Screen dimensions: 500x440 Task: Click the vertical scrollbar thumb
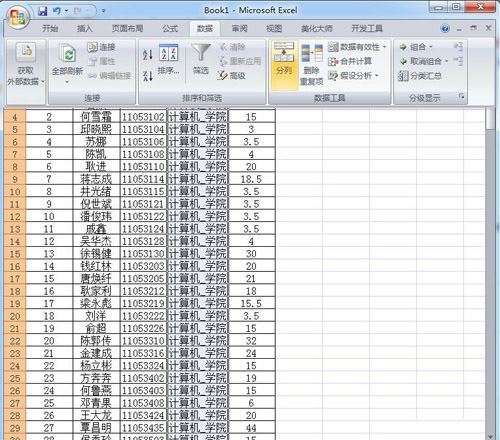pyautogui.click(x=490, y=119)
